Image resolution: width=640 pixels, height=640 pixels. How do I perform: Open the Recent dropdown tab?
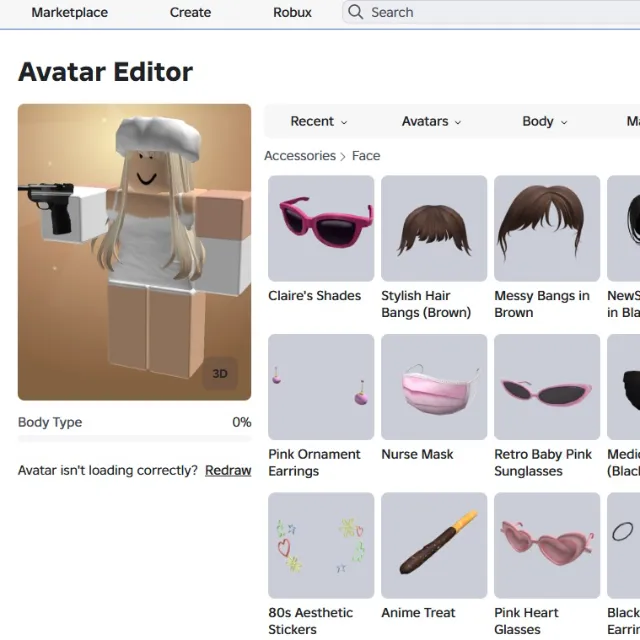319,121
